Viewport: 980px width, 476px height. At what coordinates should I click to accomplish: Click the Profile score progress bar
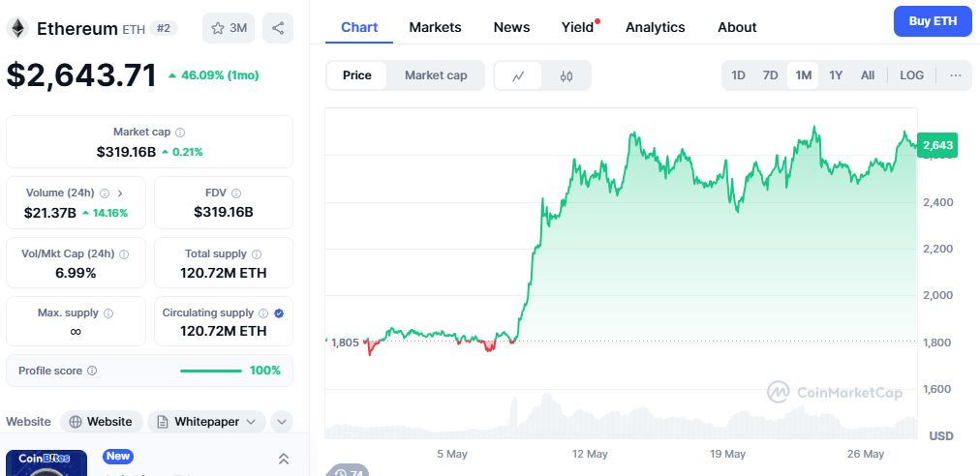(x=211, y=372)
